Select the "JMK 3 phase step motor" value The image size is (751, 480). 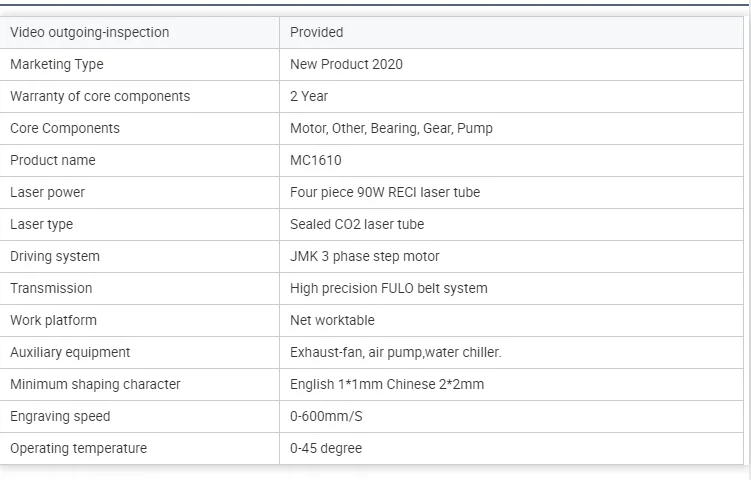pyautogui.click(x=365, y=256)
